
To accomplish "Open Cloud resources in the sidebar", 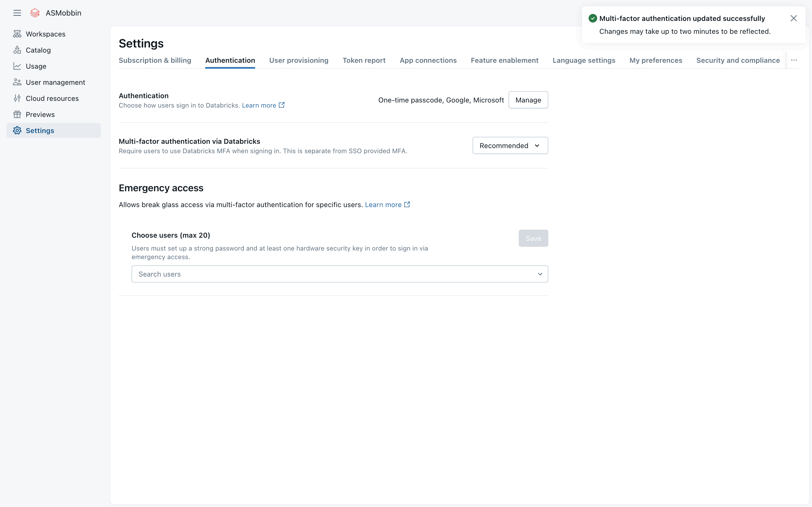I will pos(52,98).
